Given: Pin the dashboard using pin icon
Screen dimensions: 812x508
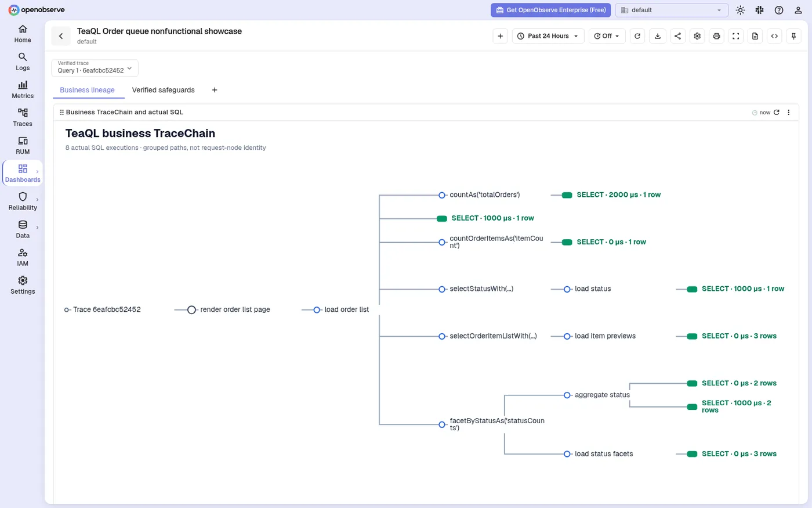Looking at the screenshot, I should click(x=794, y=36).
